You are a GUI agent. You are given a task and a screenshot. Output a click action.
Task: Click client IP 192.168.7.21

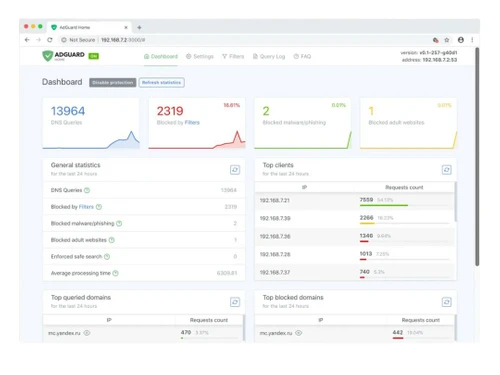point(275,201)
